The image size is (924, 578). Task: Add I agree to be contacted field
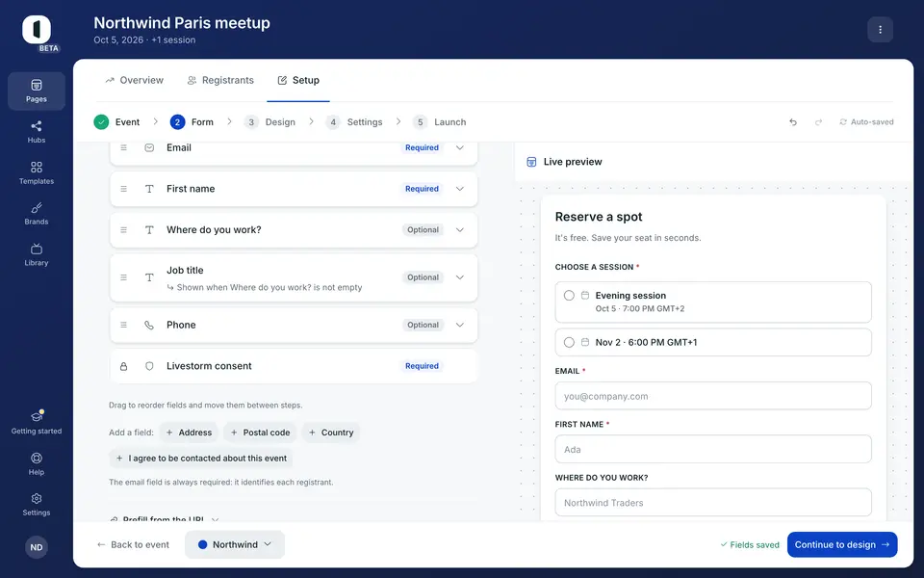pos(201,459)
